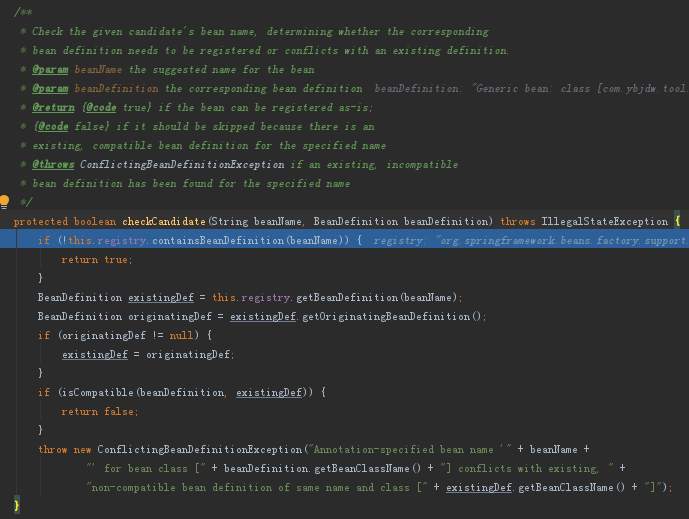Click IllegalStateException in the throws clause
The image size is (689, 519).
coord(604,221)
